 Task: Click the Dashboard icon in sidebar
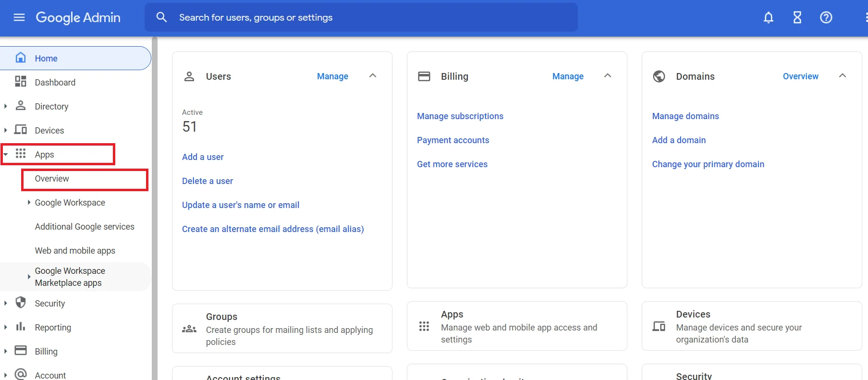21,82
